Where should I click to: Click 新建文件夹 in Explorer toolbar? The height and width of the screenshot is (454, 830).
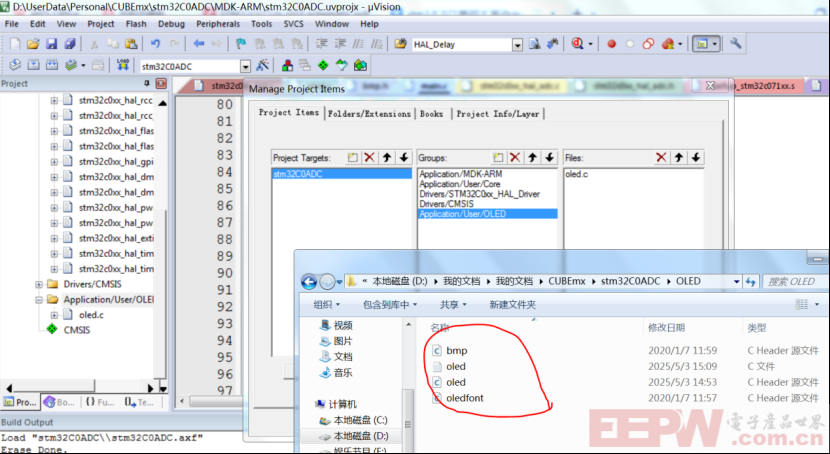[512, 305]
